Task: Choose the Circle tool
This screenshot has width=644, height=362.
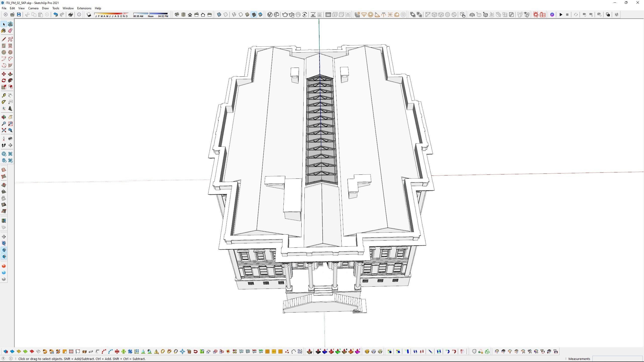Action: pos(4,52)
